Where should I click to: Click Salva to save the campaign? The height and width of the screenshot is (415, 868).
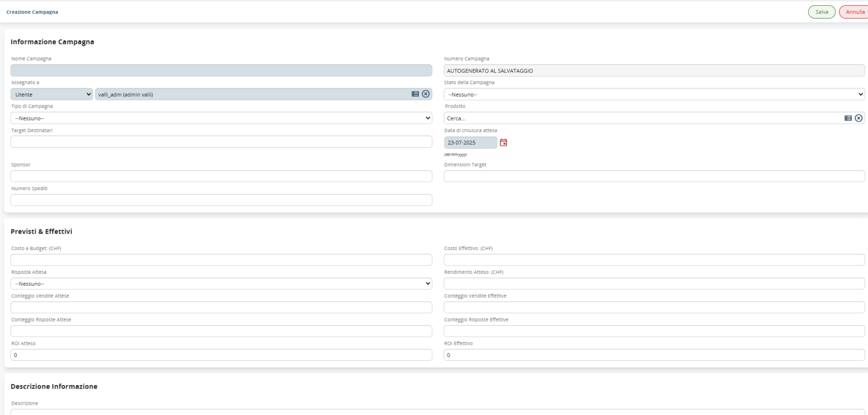pyautogui.click(x=822, y=12)
